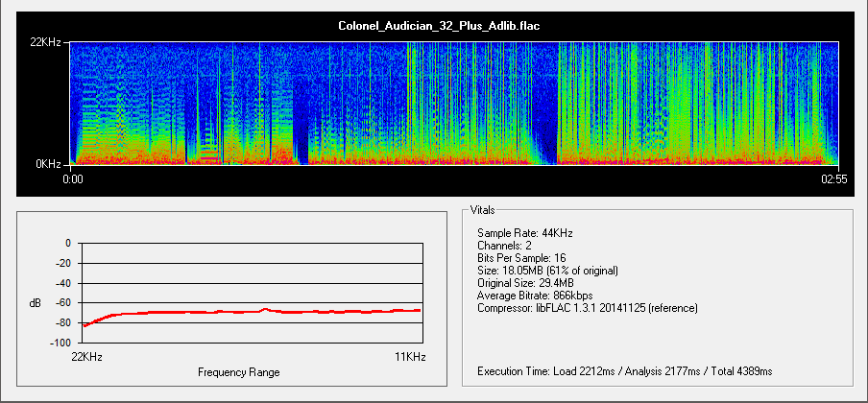This screenshot has height=403, width=868.
Task: Select the Sample Rate: 44KHz line
Action: point(525,233)
